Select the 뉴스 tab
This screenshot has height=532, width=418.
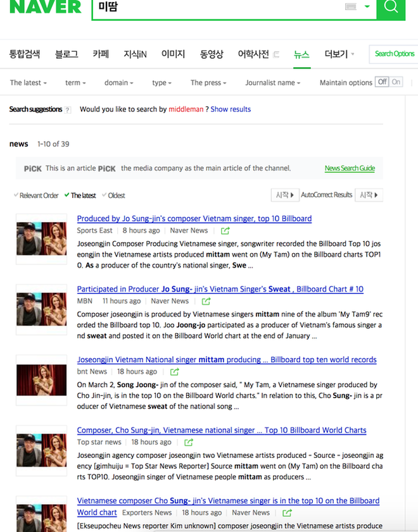(302, 54)
